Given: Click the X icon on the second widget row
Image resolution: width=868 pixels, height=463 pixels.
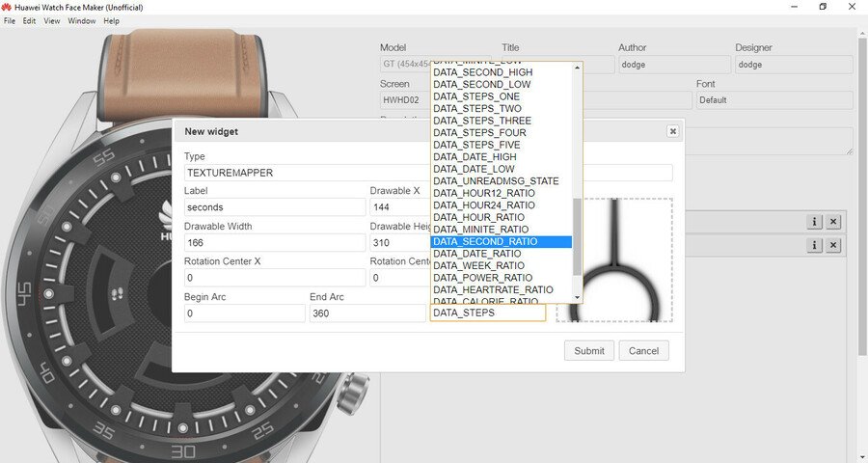Looking at the screenshot, I should tap(833, 246).
